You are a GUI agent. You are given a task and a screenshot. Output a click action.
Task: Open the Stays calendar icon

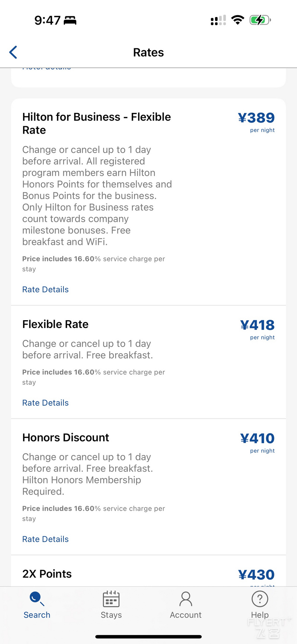[111, 599]
